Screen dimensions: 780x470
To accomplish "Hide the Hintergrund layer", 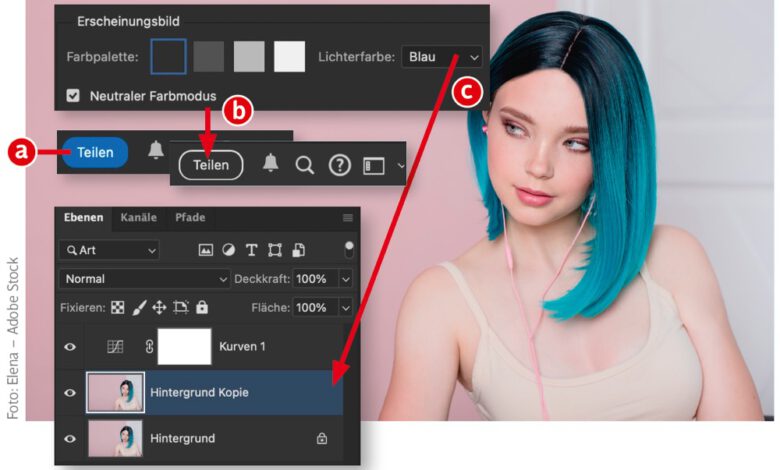I will [70, 439].
